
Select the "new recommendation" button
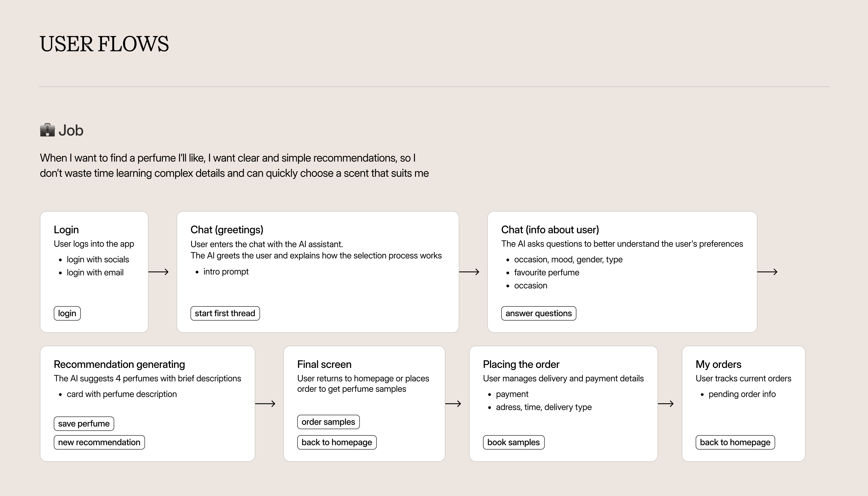click(x=99, y=443)
